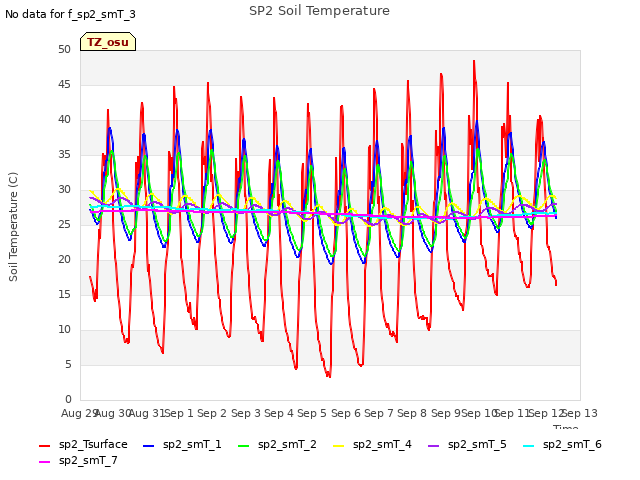Viewport: 640px width, 480px height.
Task: Click the Sep 1 x-axis tick label
Action: [179, 413]
